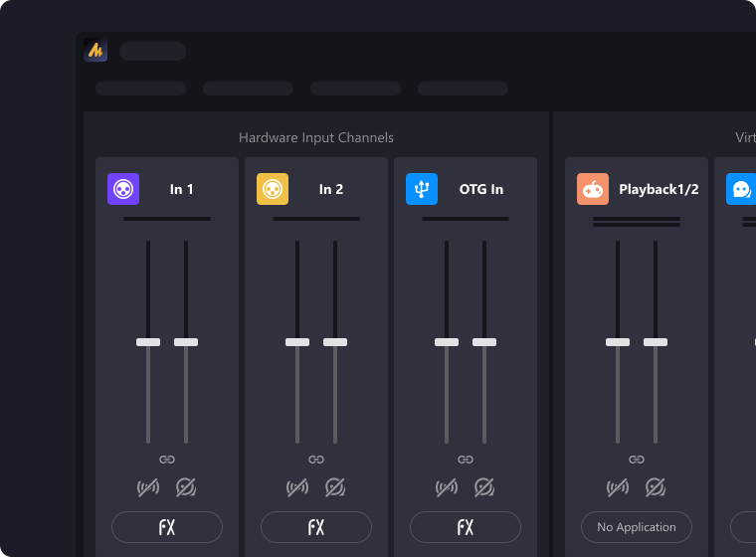Click the Playback1/2 gamepad icon
This screenshot has width=756, height=557.
click(593, 189)
